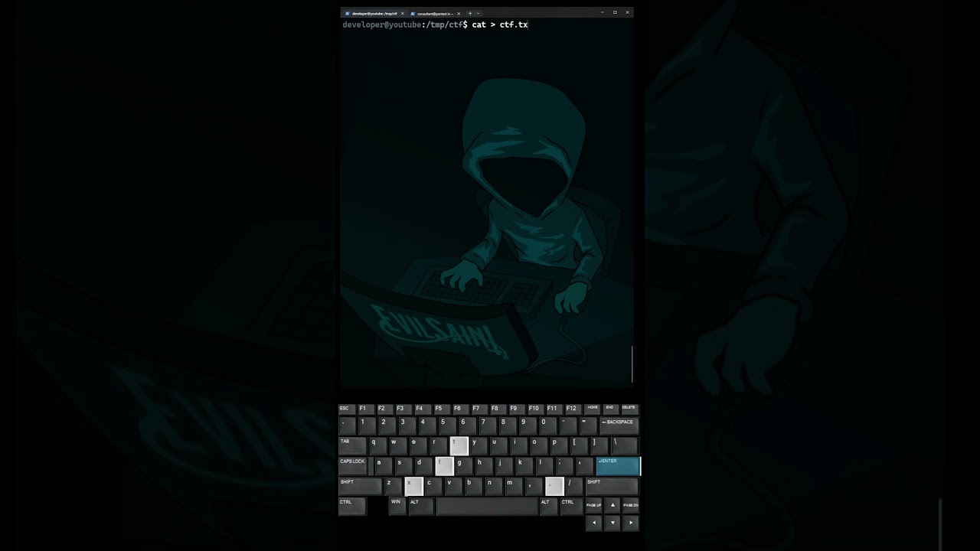980x551 pixels.
Task: Click the forward slash key
Action: pyautogui.click(x=574, y=485)
